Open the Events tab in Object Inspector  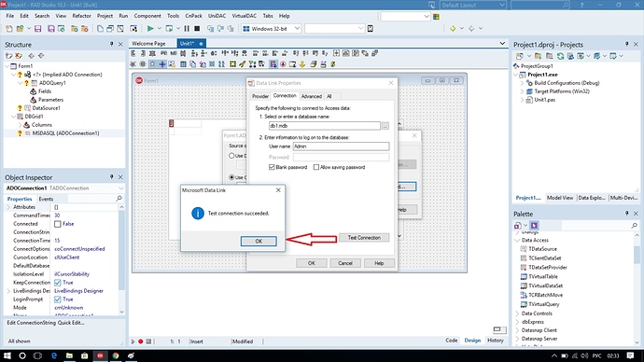pos(46,199)
